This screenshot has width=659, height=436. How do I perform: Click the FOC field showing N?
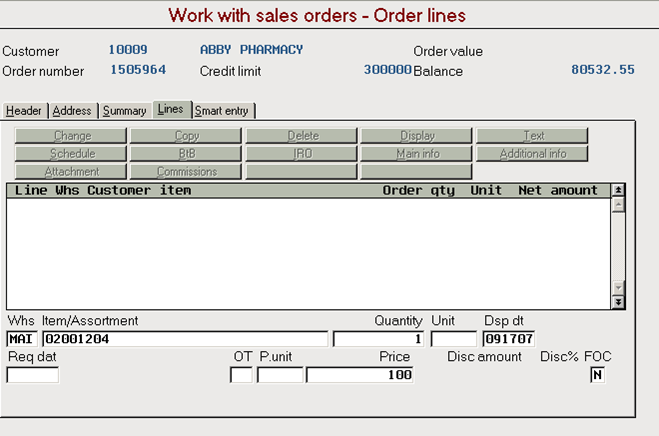pyautogui.click(x=597, y=375)
